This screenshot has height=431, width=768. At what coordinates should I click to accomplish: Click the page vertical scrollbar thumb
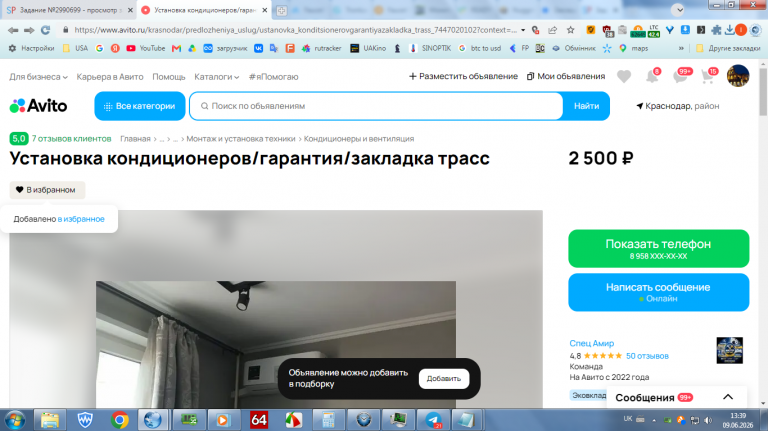[763, 92]
